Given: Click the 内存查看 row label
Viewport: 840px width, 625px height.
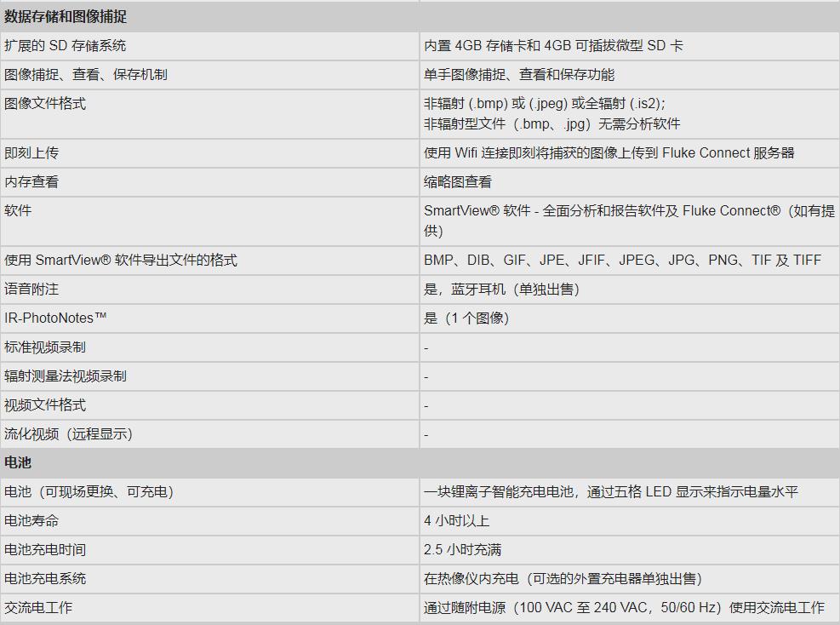Looking at the screenshot, I should click(x=31, y=182).
